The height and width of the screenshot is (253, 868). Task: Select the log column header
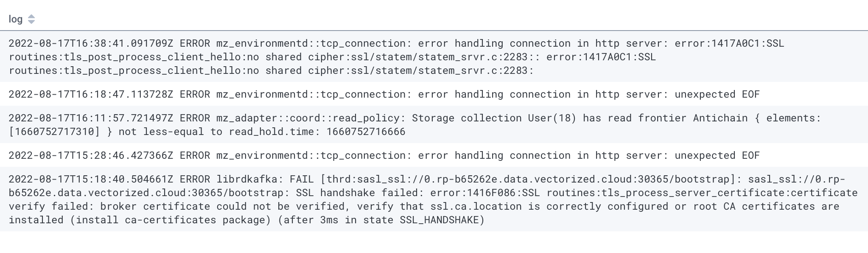pyautogui.click(x=16, y=19)
